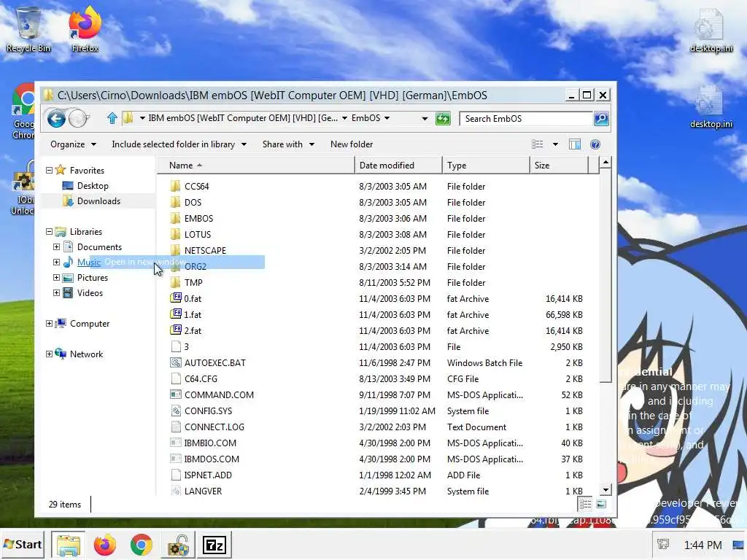Create a New folder
Image resolution: width=747 pixels, height=560 pixels.
(352, 144)
